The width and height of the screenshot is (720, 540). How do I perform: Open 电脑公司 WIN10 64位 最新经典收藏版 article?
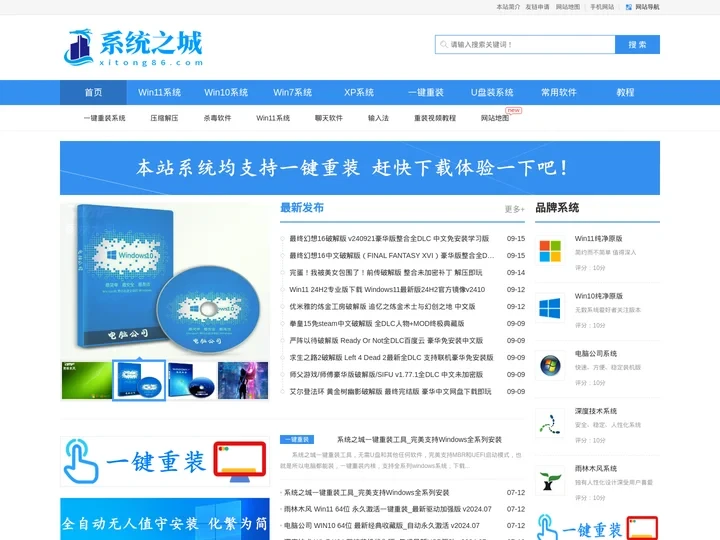(382, 526)
